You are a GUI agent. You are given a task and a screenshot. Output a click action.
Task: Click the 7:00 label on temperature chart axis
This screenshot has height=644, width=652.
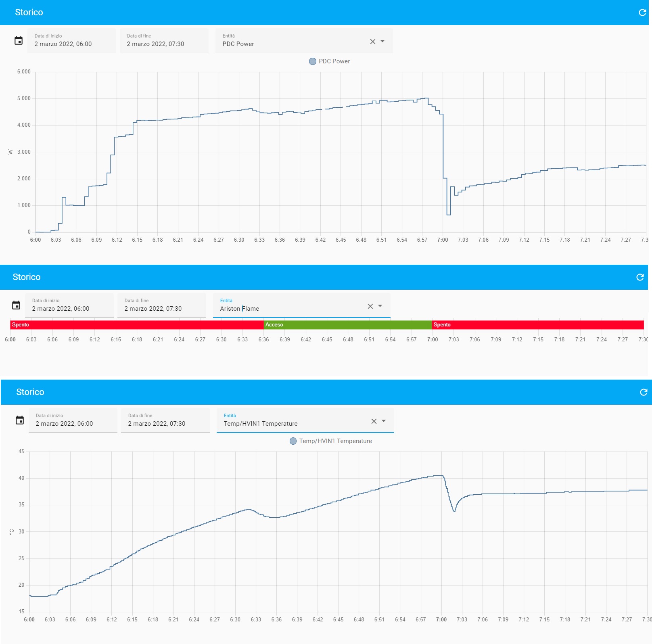coord(441,619)
